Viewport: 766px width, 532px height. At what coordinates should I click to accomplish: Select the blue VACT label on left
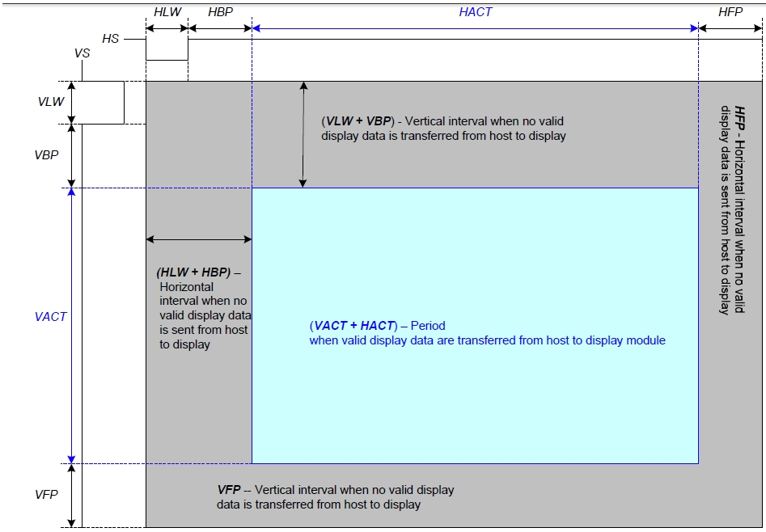(50, 316)
